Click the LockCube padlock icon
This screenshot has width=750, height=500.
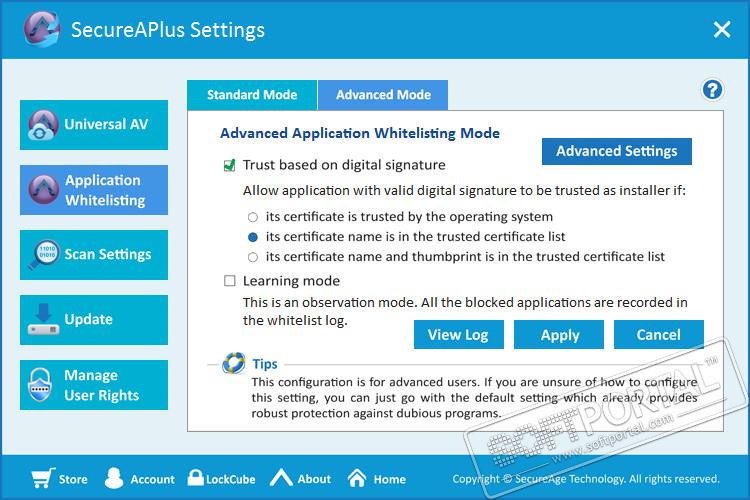tap(195, 478)
